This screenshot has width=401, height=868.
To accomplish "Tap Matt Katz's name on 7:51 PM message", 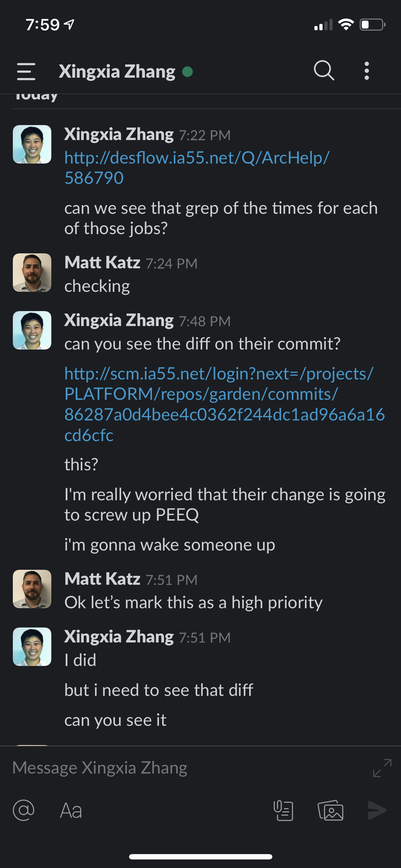I will coord(102,579).
